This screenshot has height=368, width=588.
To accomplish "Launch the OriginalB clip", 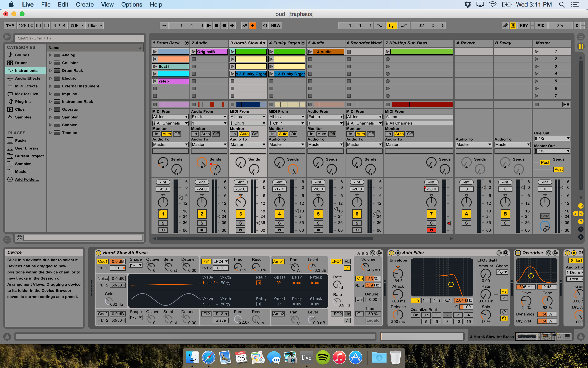I will (194, 52).
